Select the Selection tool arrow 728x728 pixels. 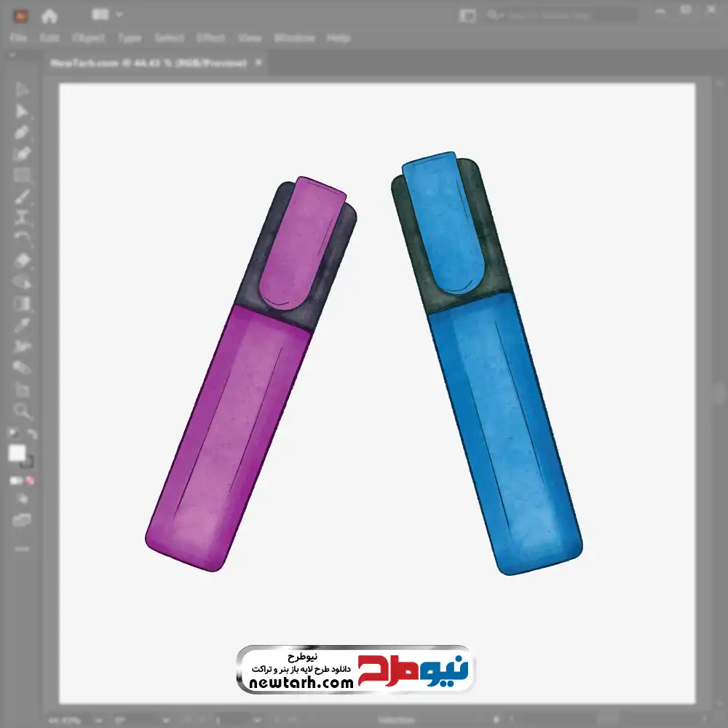pyautogui.click(x=22, y=90)
